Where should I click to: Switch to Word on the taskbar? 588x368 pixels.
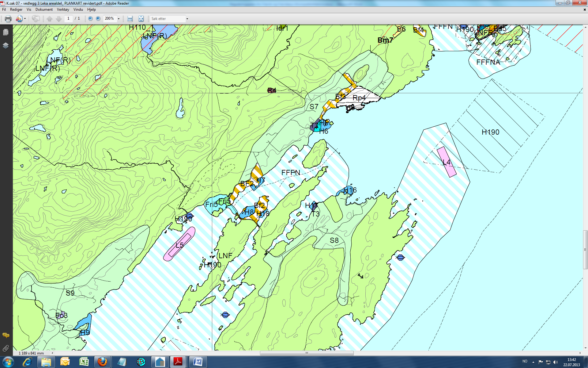pos(198,362)
